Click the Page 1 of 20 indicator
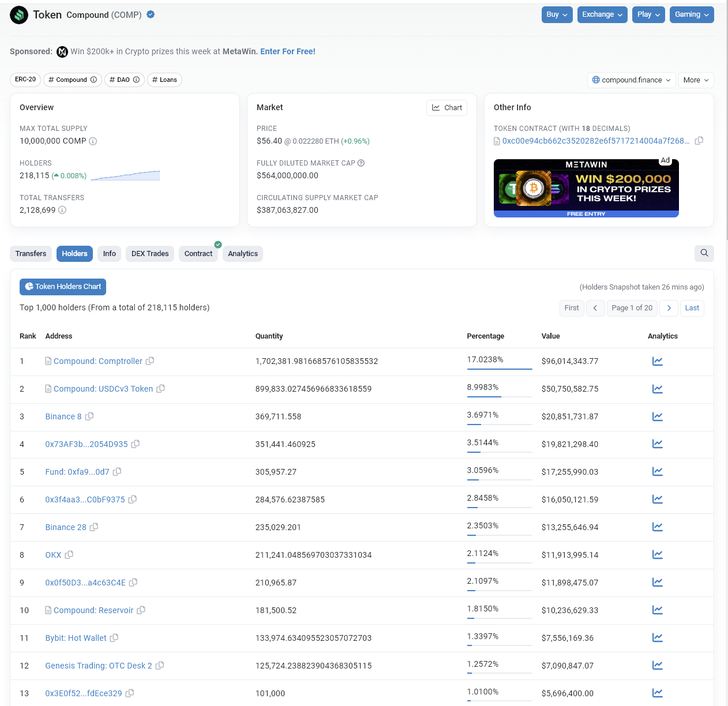The width and height of the screenshot is (728, 706). (632, 308)
